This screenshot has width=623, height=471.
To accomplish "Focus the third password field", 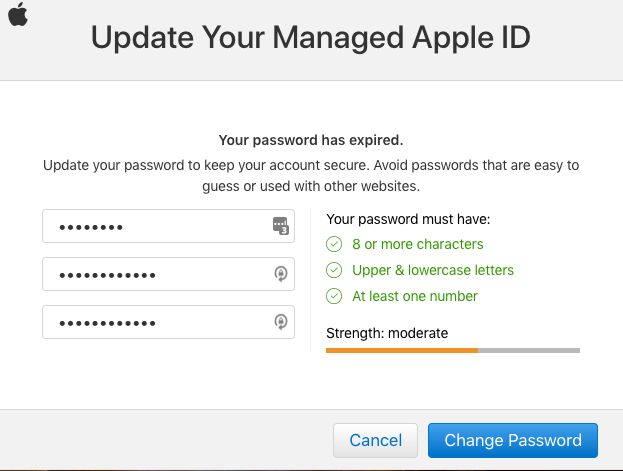I will (x=168, y=322).
